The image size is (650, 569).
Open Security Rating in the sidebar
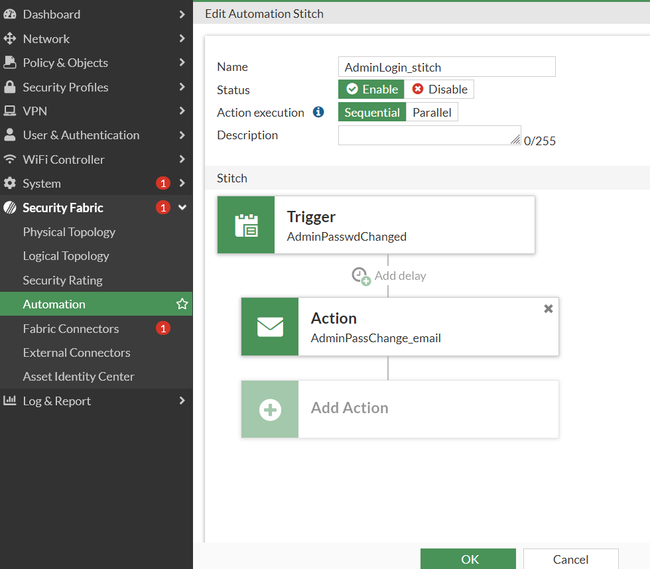pyautogui.click(x=63, y=280)
